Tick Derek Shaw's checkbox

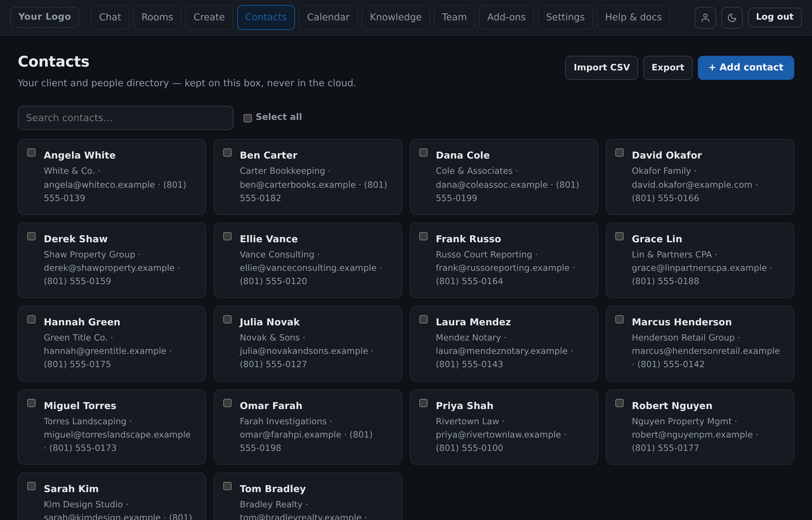point(31,236)
